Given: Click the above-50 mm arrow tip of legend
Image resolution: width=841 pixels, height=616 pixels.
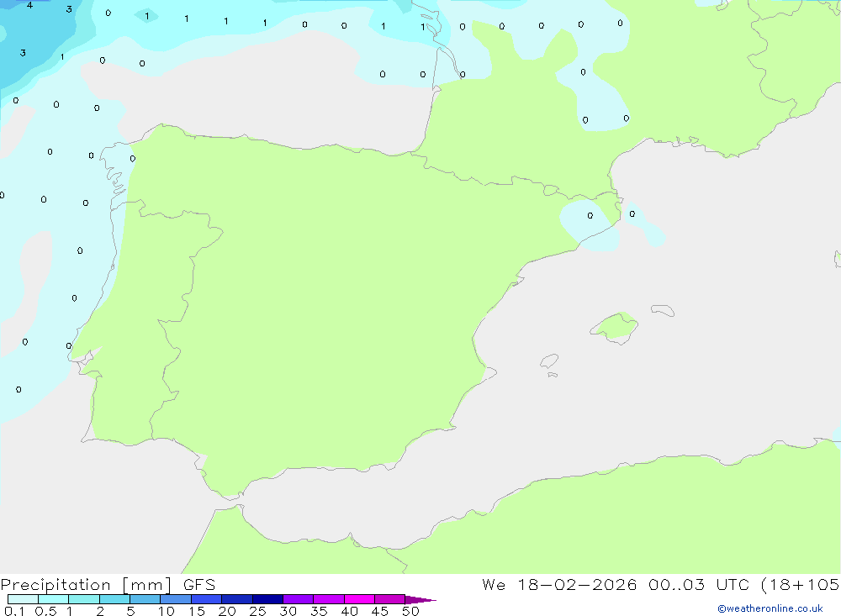Looking at the screenshot, I should 420,600.
